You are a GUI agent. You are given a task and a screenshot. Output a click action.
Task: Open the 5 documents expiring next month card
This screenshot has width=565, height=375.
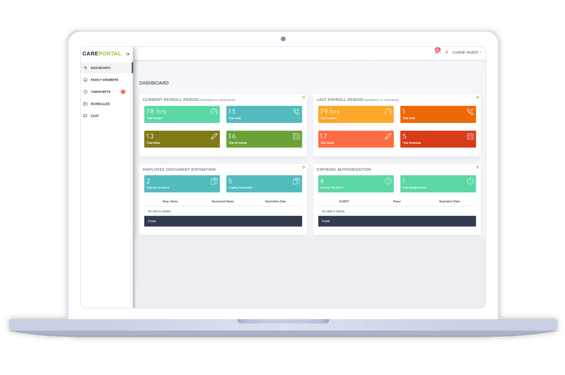point(264,184)
